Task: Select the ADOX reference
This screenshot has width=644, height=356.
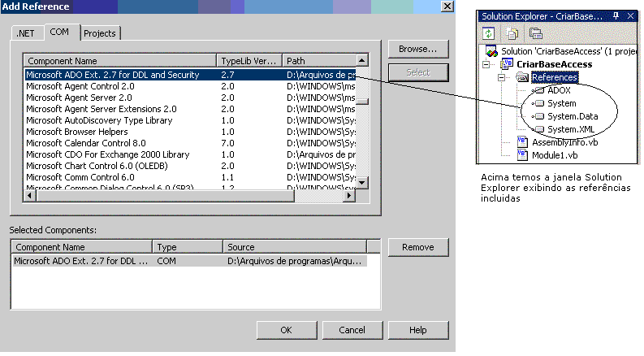Action: [x=559, y=90]
